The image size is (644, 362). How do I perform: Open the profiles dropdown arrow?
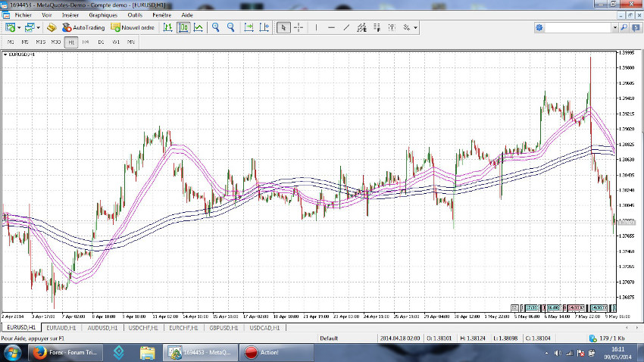click(38, 27)
